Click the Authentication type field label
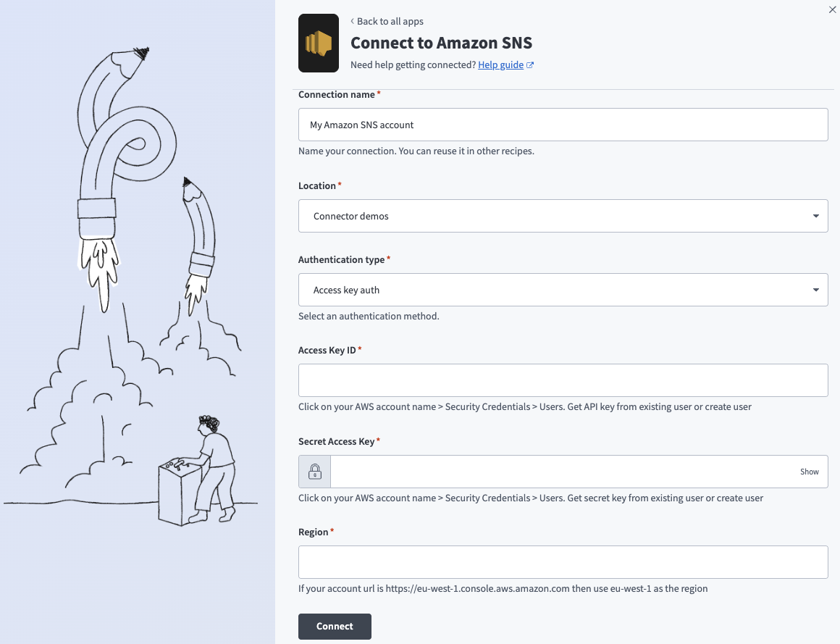Screen dimensions: 840x644 (341, 259)
